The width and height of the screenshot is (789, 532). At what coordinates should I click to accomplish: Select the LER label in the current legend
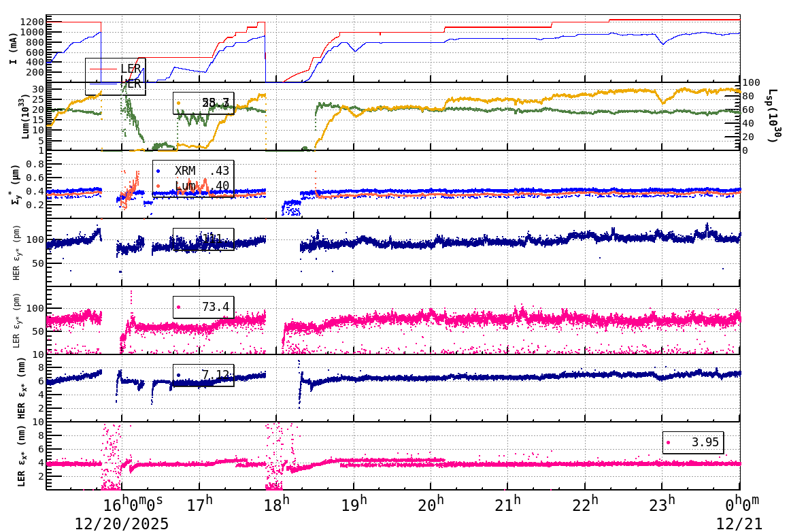(131, 69)
